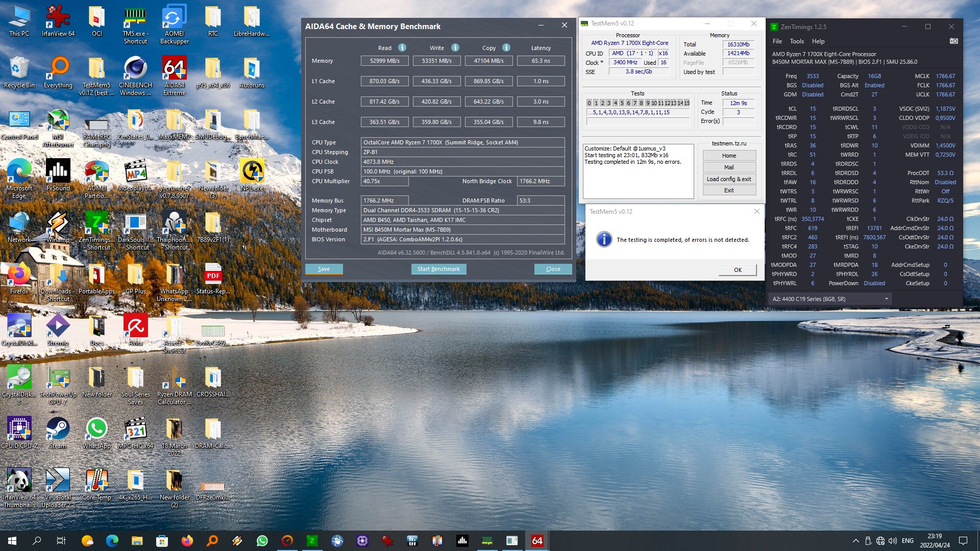Open the ZenTimings shortcut on the desktop
Screen dimensions: 980x551
97,231
